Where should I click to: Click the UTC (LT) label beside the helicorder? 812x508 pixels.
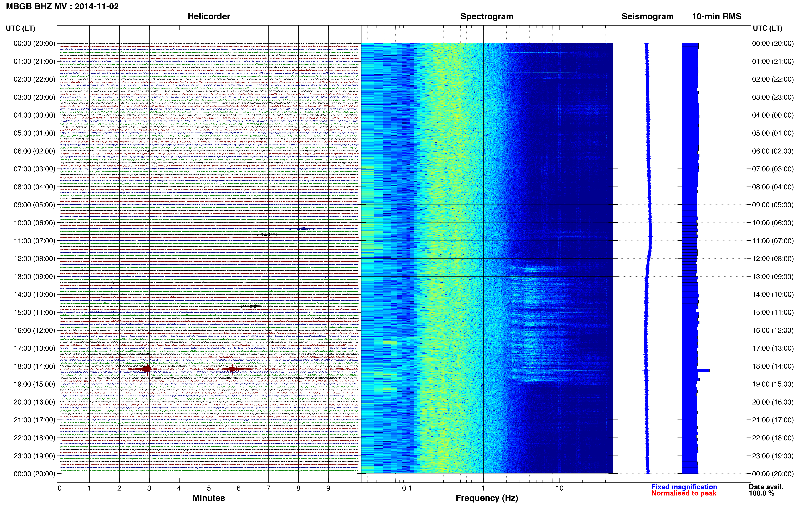pos(21,28)
